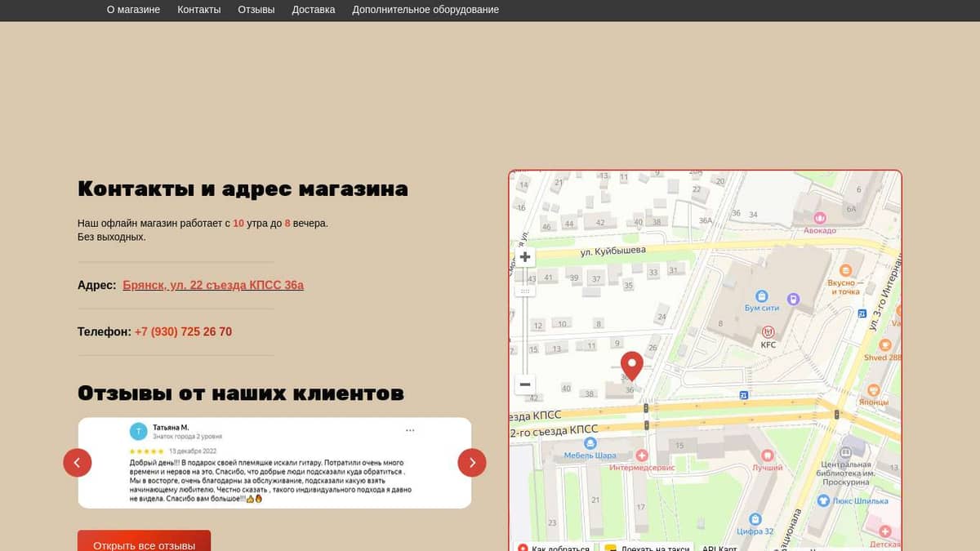Click the Вкусно — и точка marker
Viewport: 980px width, 551px height.
click(x=846, y=270)
